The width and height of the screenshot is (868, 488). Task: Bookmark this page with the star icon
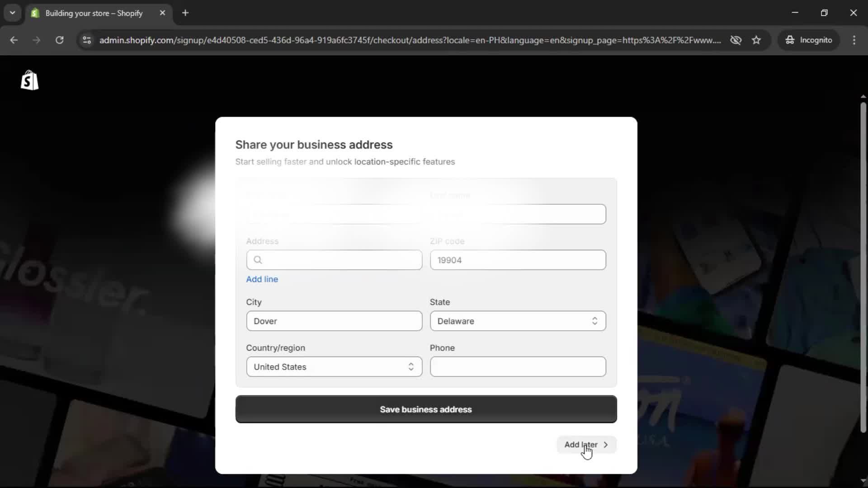[x=756, y=40]
